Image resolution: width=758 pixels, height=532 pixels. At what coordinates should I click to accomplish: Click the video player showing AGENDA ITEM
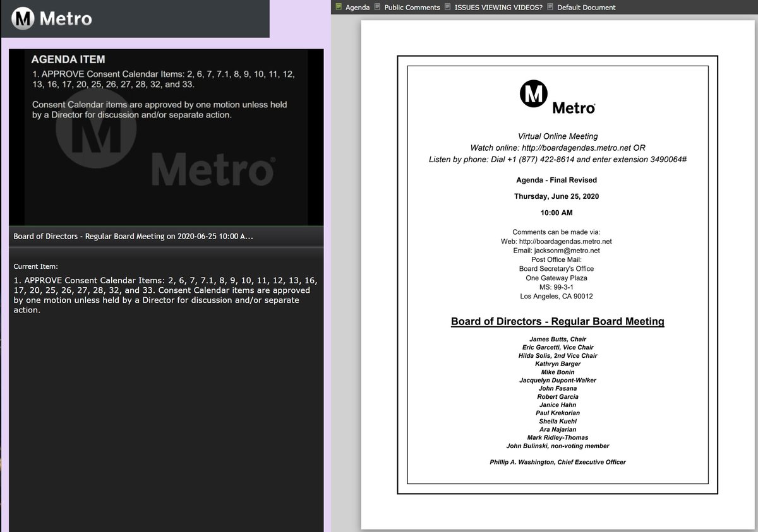166,137
